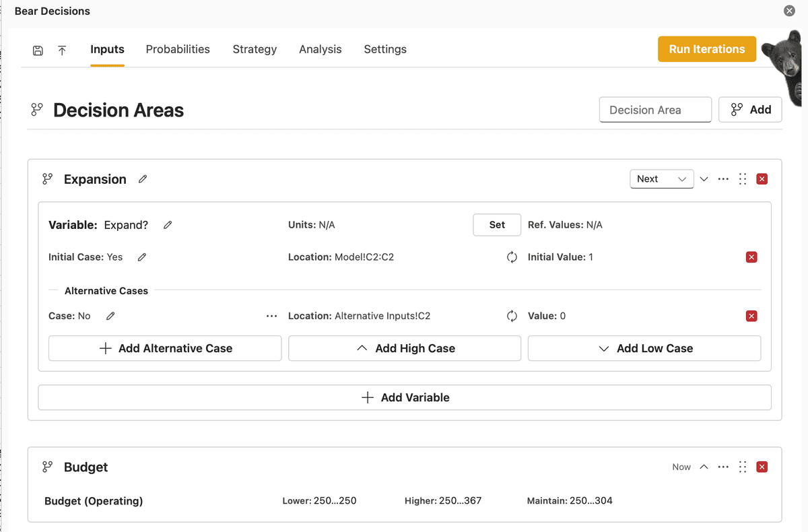Click the Alternative Cases section label
This screenshot has height=532, width=808.
[x=106, y=291]
